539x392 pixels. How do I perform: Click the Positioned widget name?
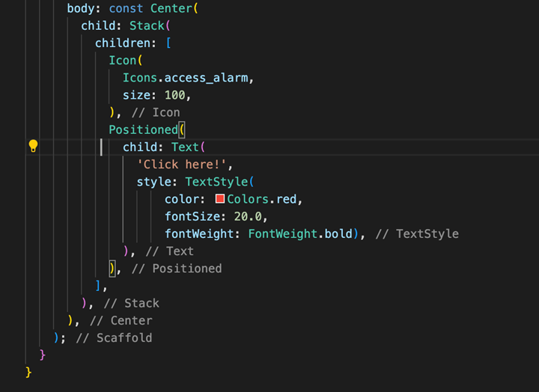pyautogui.click(x=143, y=130)
